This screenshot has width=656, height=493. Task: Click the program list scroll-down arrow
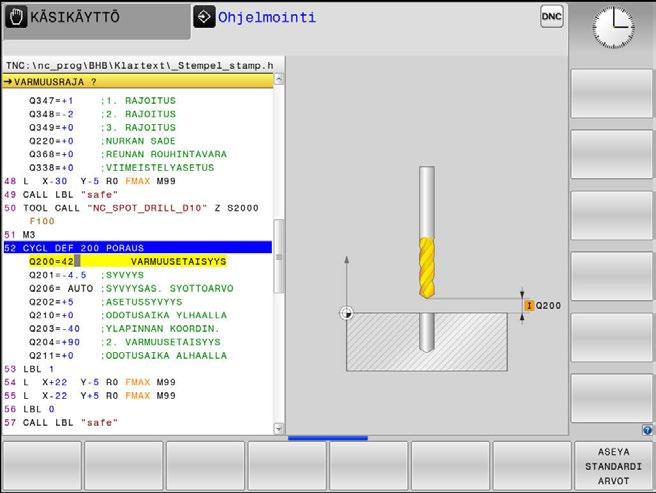(x=279, y=429)
